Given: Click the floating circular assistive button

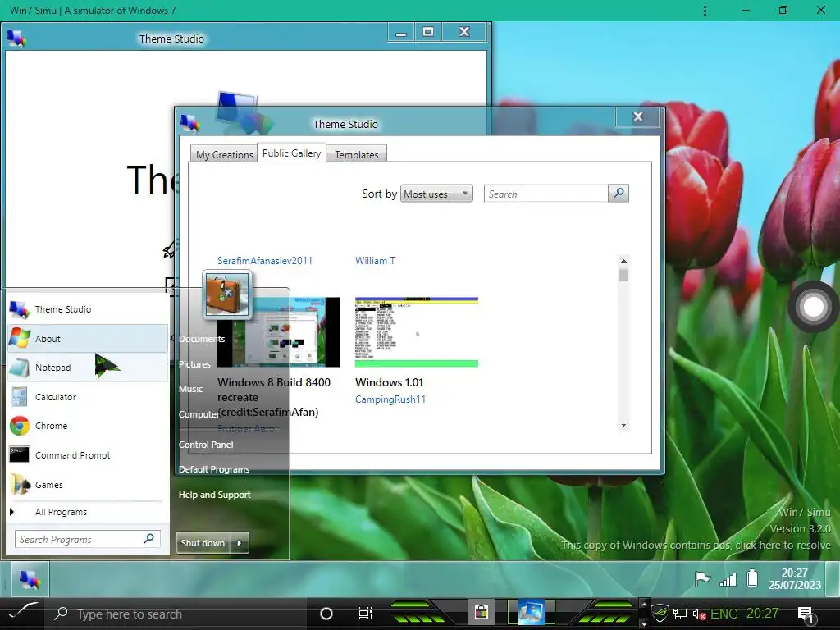Looking at the screenshot, I should [813, 307].
